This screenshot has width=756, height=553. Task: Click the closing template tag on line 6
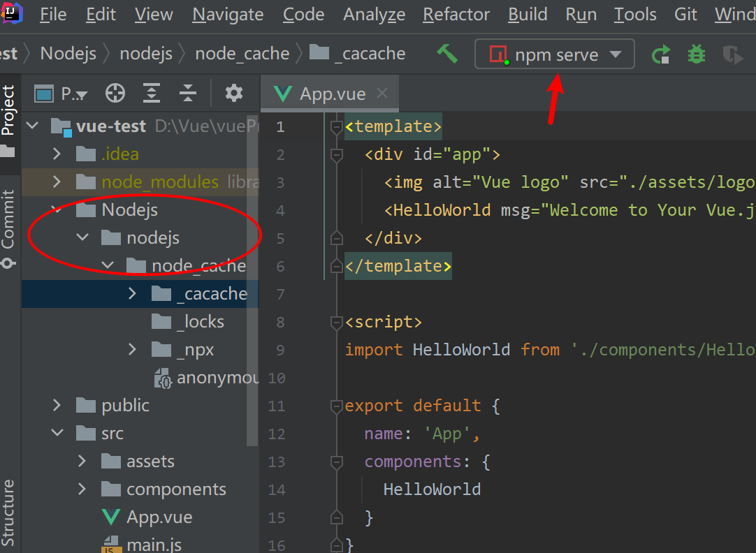tap(398, 266)
